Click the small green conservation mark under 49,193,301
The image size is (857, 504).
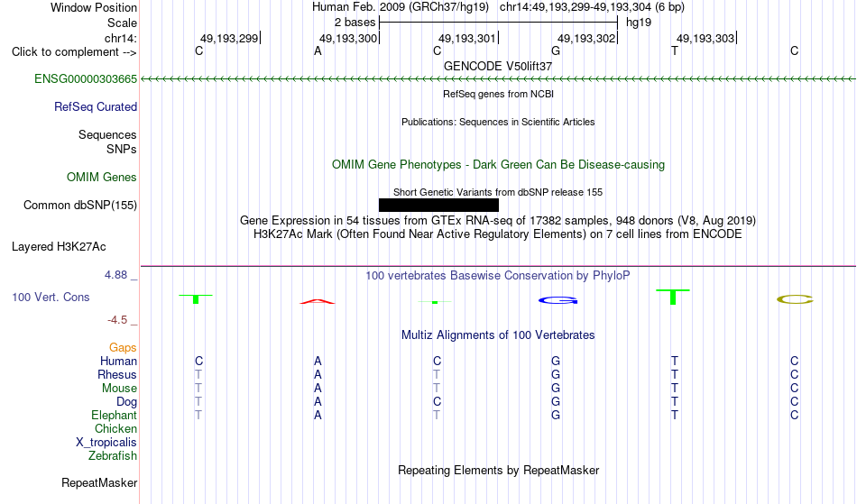435,302
